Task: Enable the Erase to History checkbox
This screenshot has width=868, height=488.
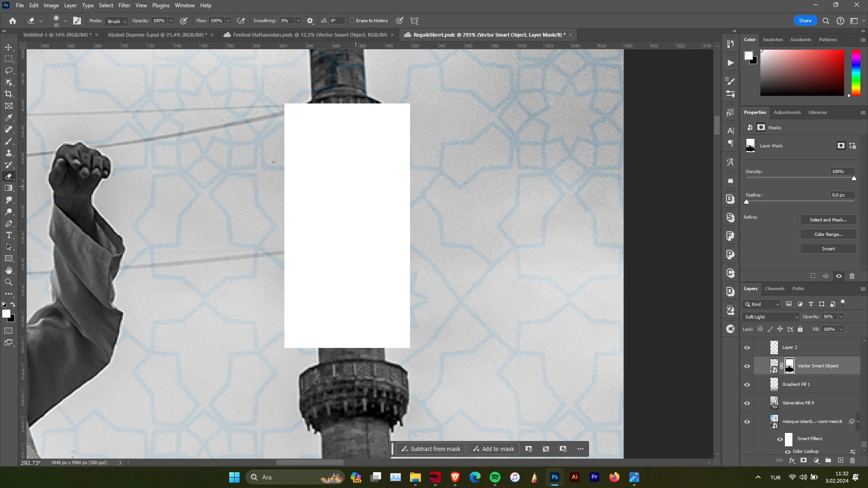Action: coord(352,21)
